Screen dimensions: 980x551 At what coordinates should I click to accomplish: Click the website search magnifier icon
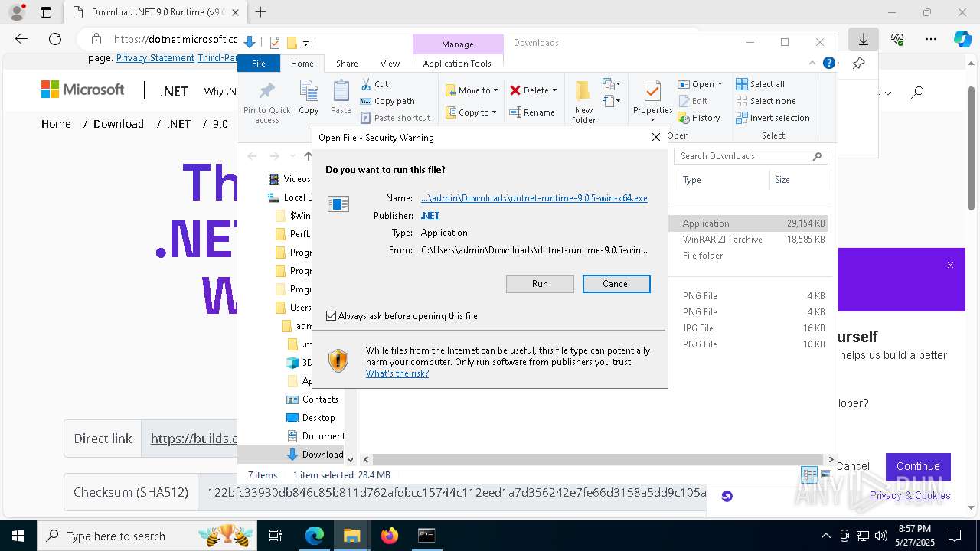coord(917,93)
